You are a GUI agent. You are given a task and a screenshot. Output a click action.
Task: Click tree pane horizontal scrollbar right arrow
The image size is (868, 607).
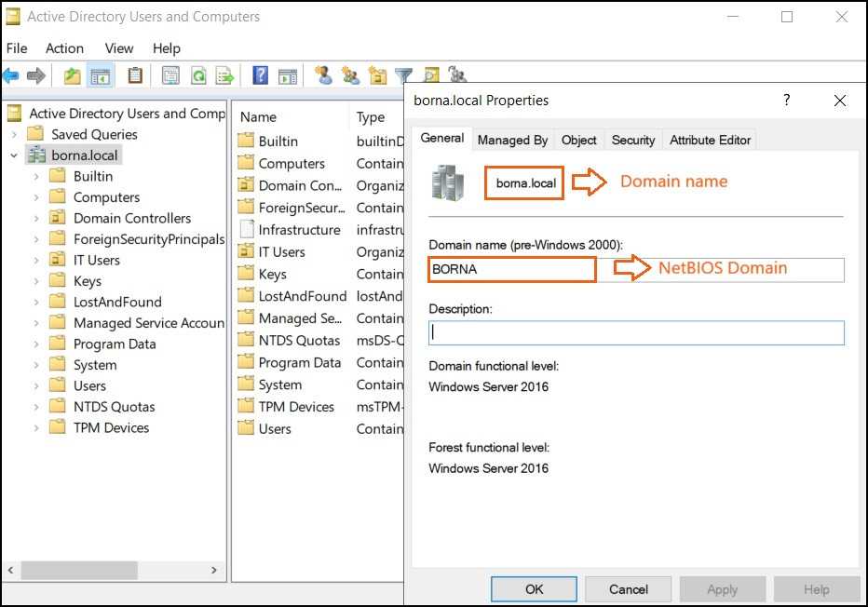point(214,570)
